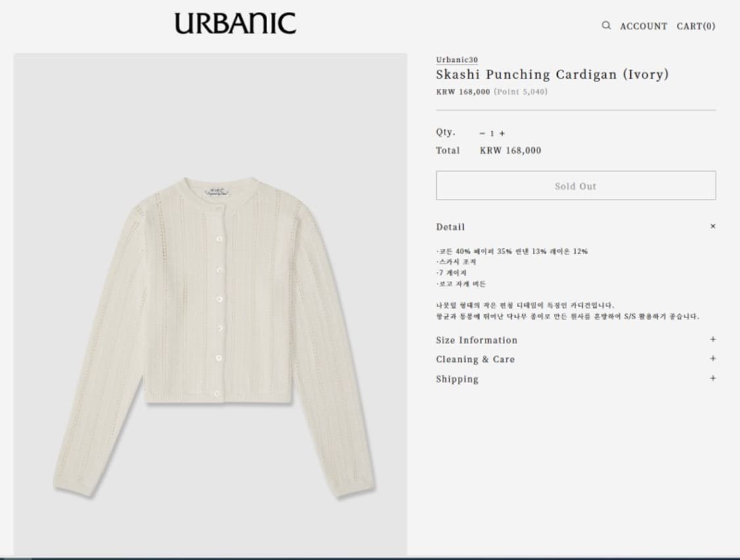The image size is (740, 560).
Task: Expand the Shipping section
Action: click(x=457, y=379)
